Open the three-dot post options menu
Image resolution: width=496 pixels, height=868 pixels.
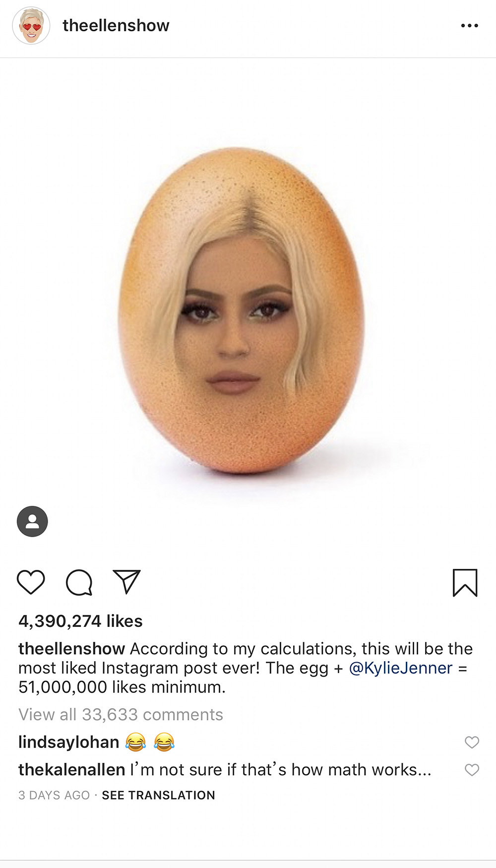coord(469,25)
